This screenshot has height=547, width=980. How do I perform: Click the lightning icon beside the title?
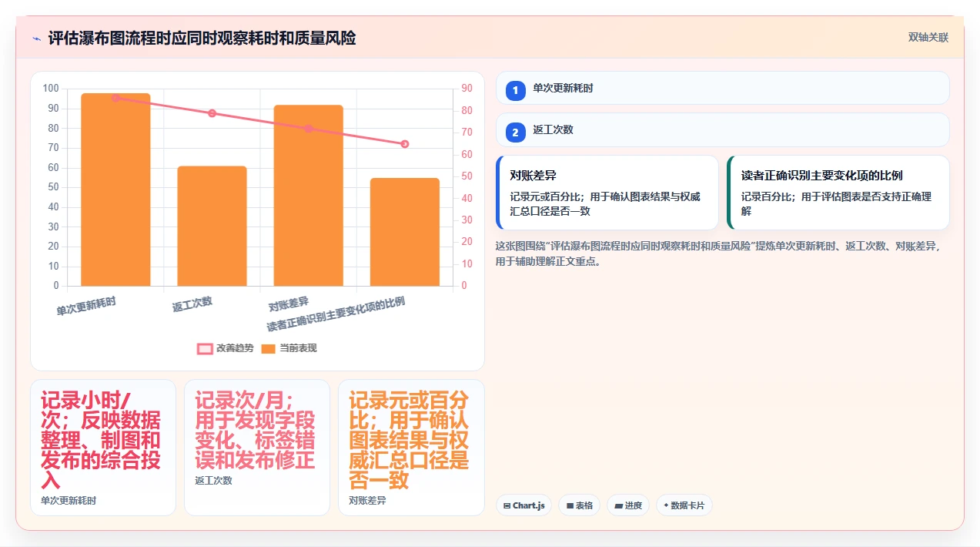pos(36,39)
